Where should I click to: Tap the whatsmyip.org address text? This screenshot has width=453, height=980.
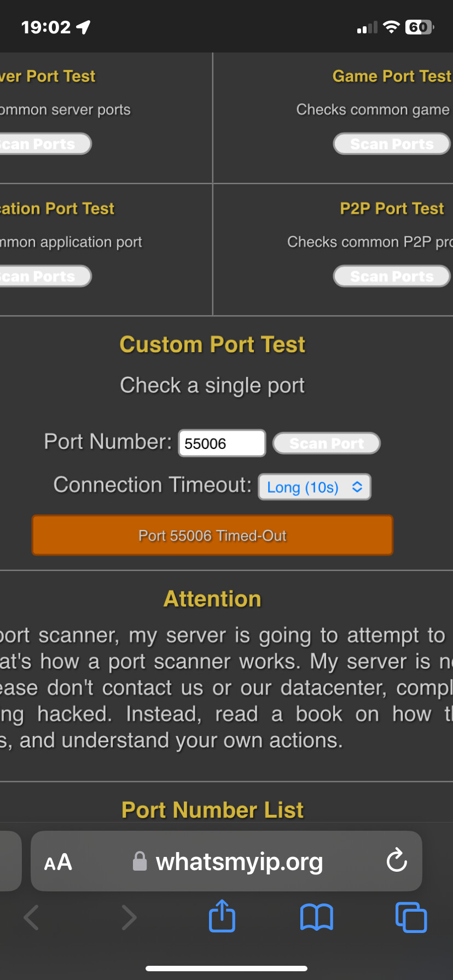(x=239, y=861)
